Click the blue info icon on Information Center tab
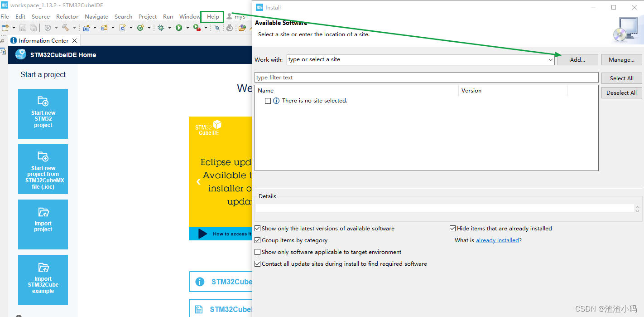 tap(14, 40)
